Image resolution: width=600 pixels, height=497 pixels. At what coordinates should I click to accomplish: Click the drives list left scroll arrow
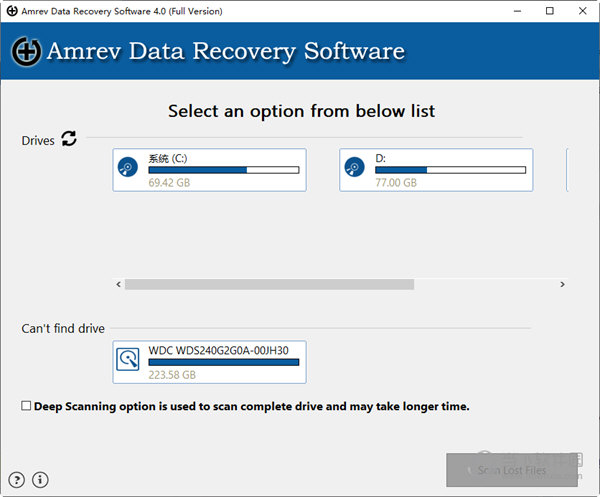pyautogui.click(x=119, y=284)
